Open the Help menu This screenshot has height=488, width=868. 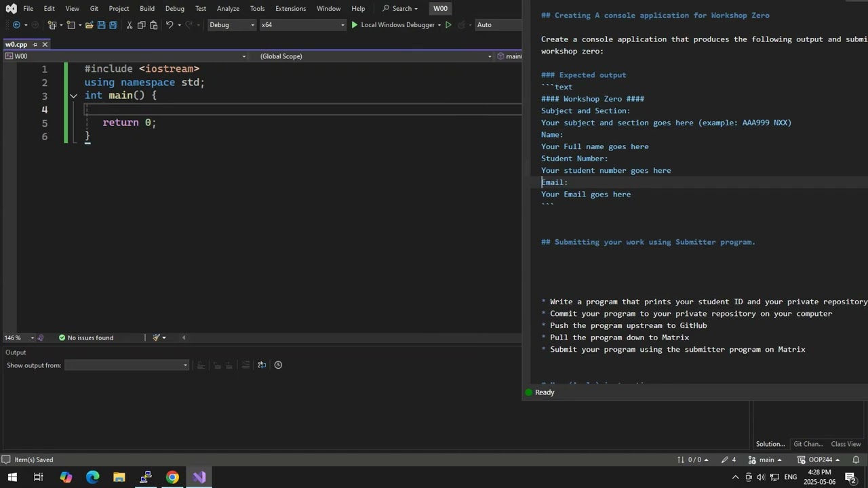pos(358,9)
